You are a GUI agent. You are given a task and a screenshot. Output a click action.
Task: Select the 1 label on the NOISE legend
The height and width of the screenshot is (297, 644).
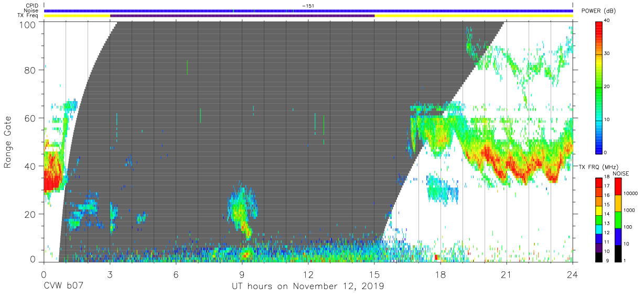625,260
